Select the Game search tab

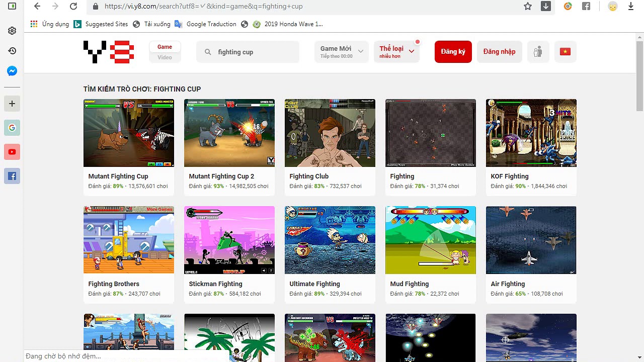click(x=165, y=47)
